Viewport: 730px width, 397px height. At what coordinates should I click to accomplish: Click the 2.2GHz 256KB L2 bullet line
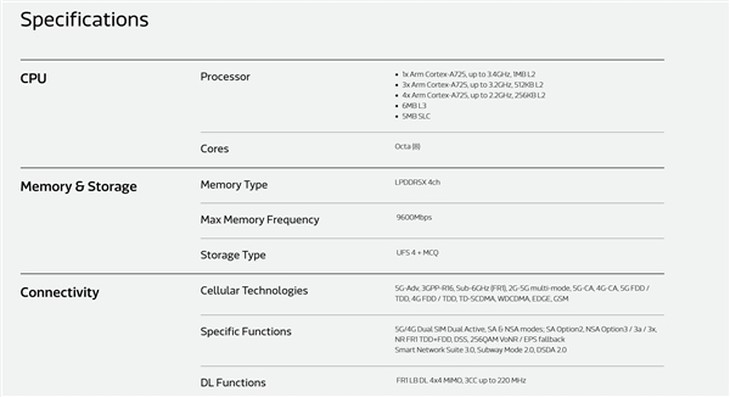473,95
